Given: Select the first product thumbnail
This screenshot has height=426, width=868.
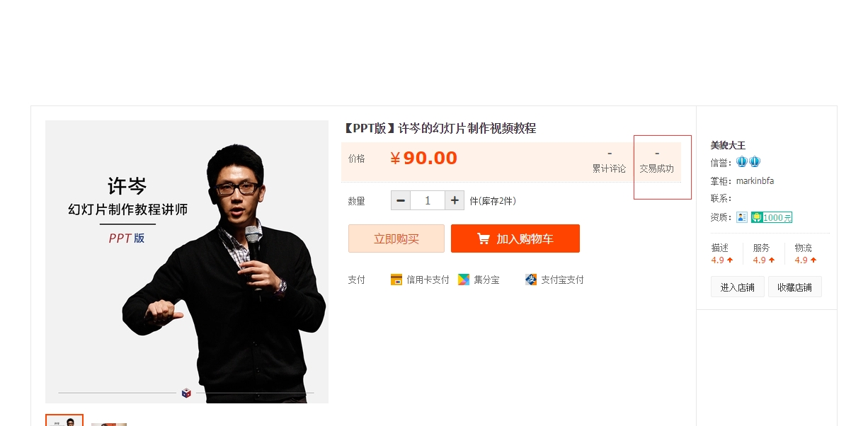Looking at the screenshot, I should click(x=64, y=420).
